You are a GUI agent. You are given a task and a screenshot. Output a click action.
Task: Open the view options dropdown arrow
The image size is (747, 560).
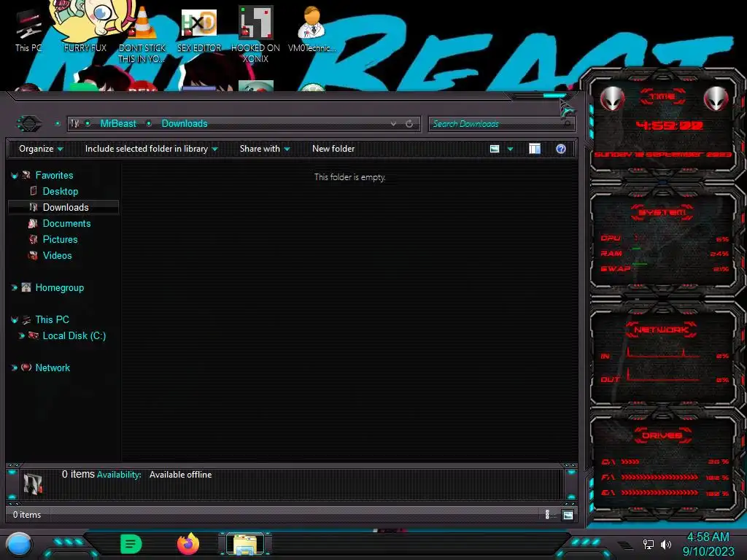pos(510,149)
